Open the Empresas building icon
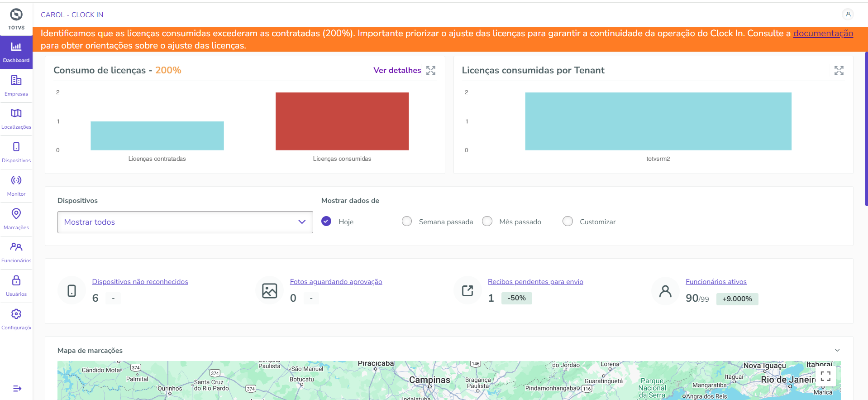The height and width of the screenshot is (400, 868). [x=16, y=80]
